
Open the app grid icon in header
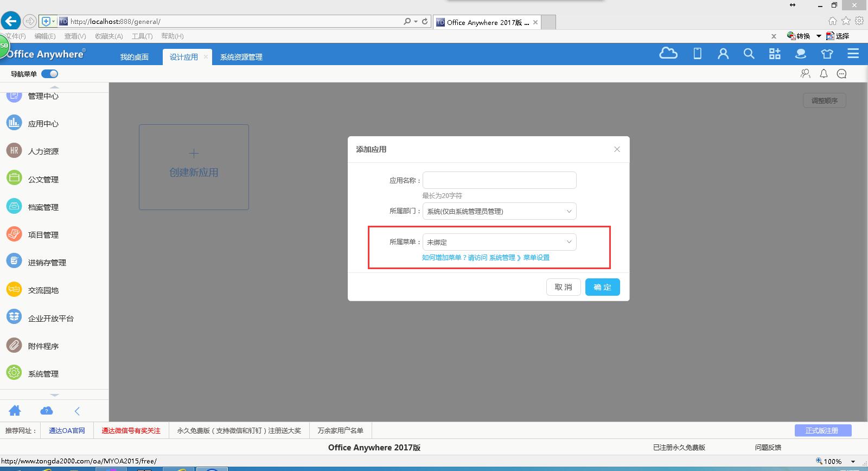coord(775,53)
